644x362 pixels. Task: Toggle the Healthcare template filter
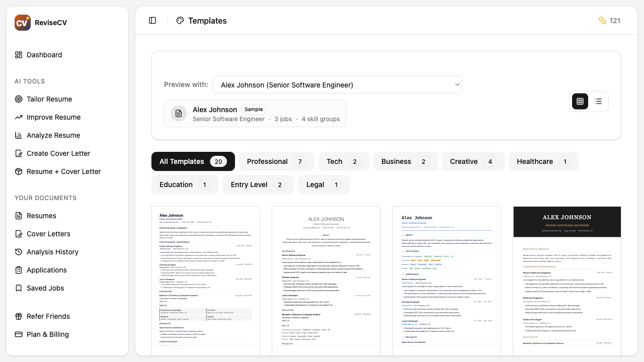point(543,161)
